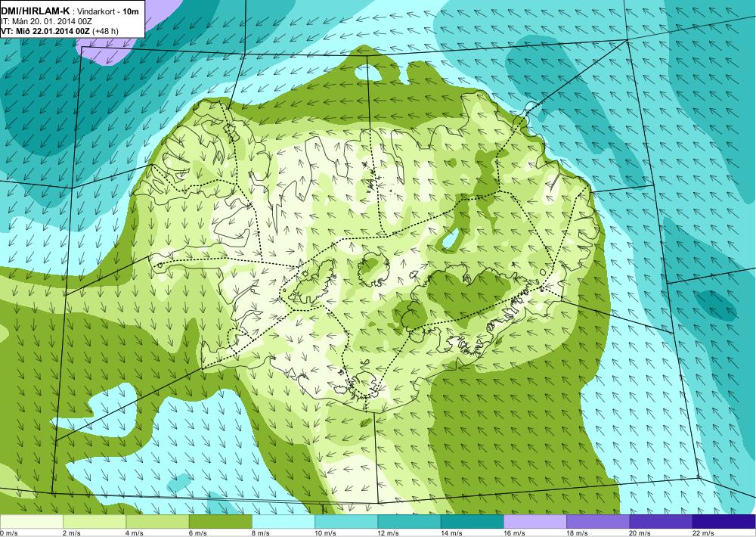
Task: Click the '14 m/s' legend label
Action: point(451,533)
